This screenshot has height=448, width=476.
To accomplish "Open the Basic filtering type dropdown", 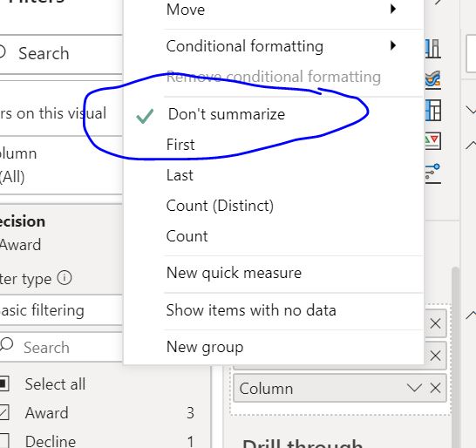I will (x=61, y=310).
